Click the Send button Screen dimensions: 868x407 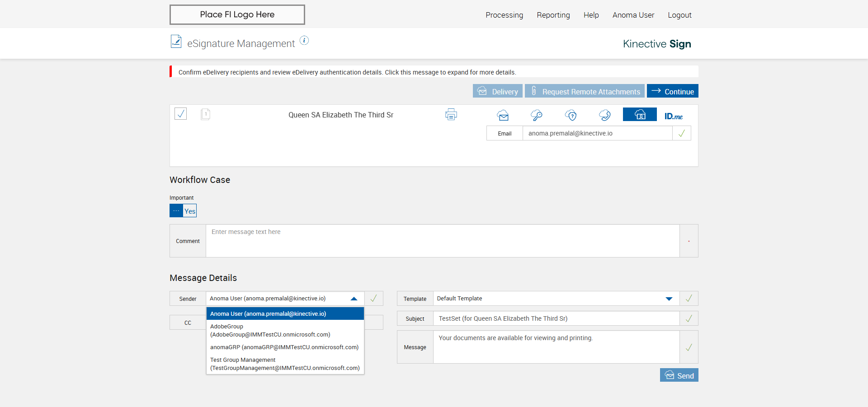[x=679, y=375]
